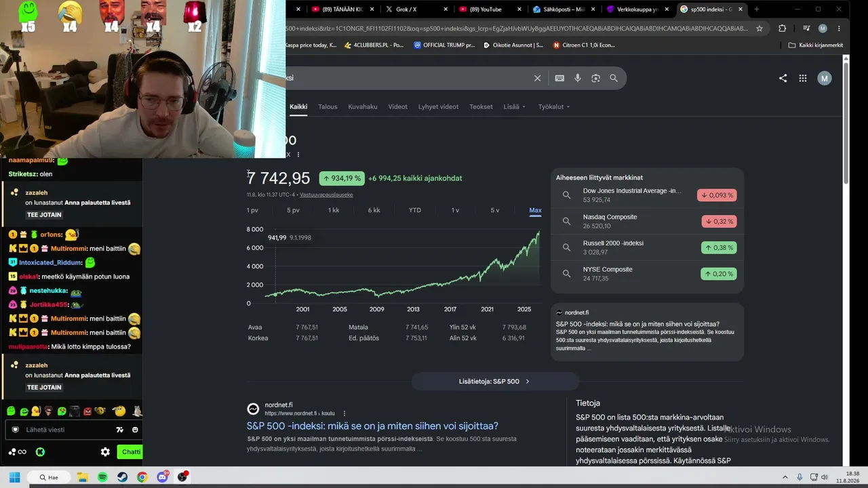
Task: Search by image with Google Lens
Action: point(595,78)
